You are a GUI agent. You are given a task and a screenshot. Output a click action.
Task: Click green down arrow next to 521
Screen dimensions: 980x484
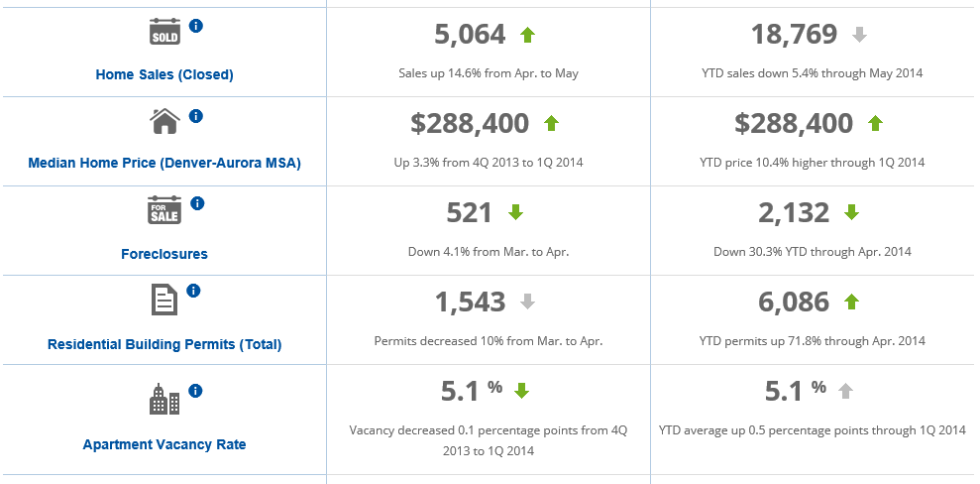[x=515, y=212]
